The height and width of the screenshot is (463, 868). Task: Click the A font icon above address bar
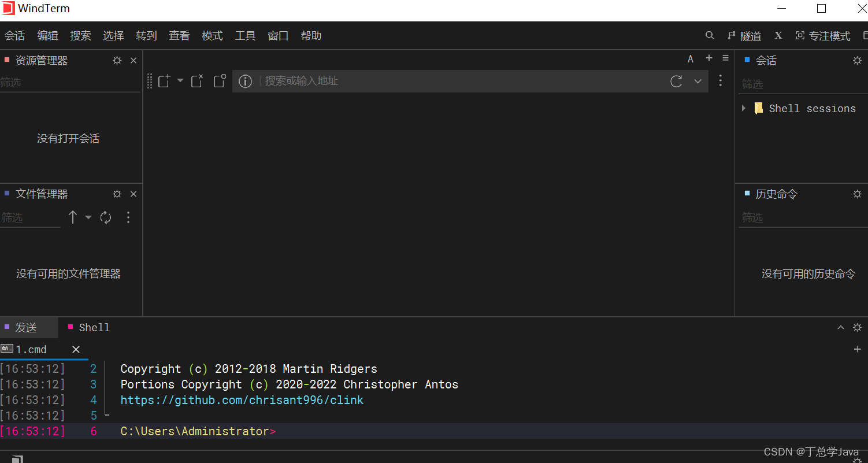click(691, 59)
